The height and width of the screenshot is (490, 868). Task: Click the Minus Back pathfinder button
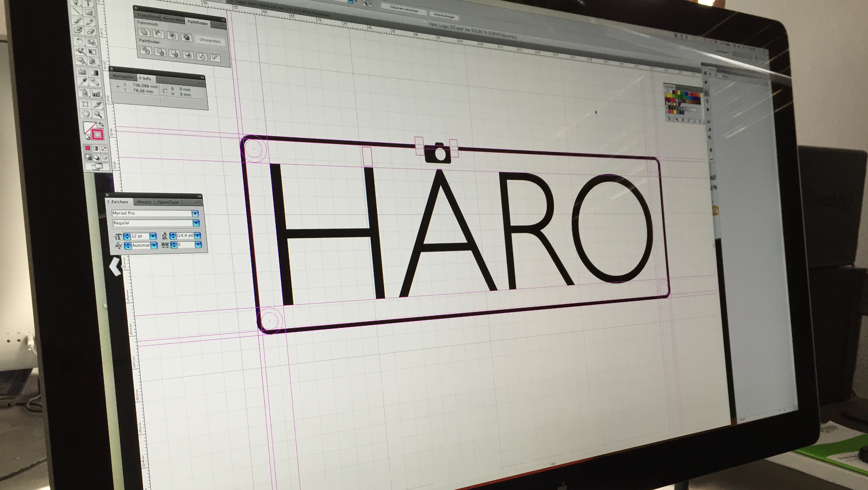[x=215, y=58]
